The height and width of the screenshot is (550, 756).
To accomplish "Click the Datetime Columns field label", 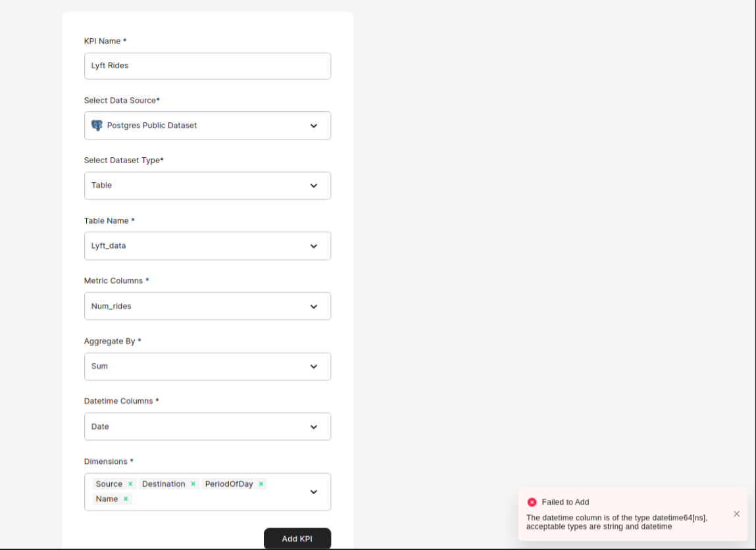I will pos(121,401).
